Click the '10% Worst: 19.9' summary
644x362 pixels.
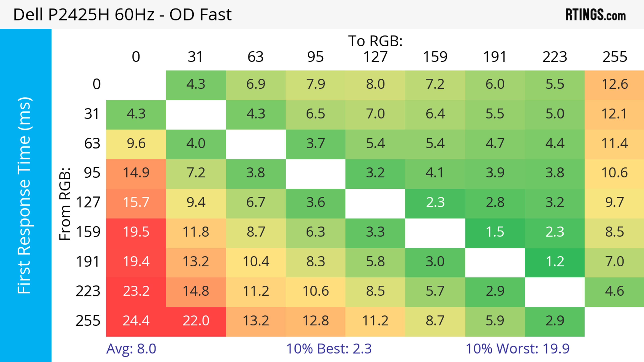point(517,349)
